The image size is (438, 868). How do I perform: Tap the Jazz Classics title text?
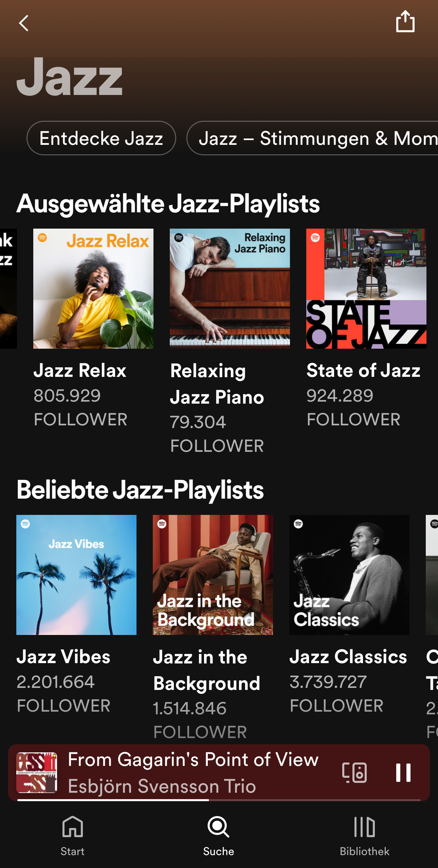coord(348,657)
